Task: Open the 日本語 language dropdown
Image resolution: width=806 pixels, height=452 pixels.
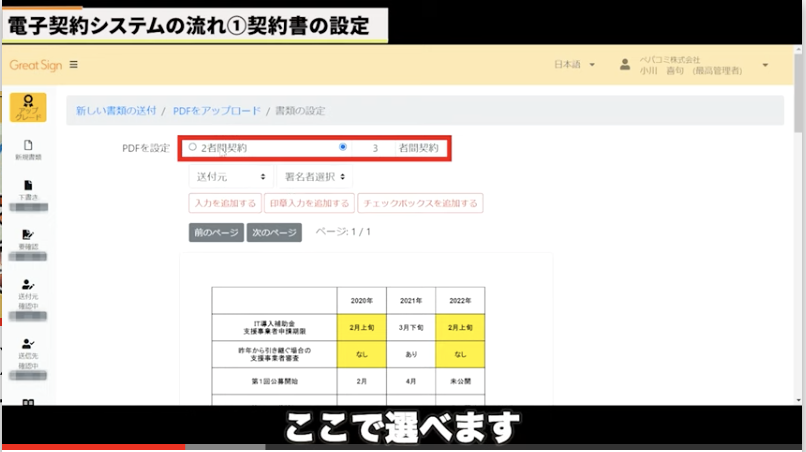Action: [574, 65]
